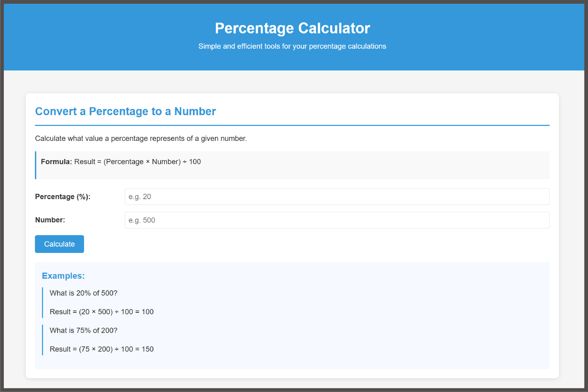Focus the Percentage (%) input field
Viewport: 588px width, 392px height.
click(337, 196)
